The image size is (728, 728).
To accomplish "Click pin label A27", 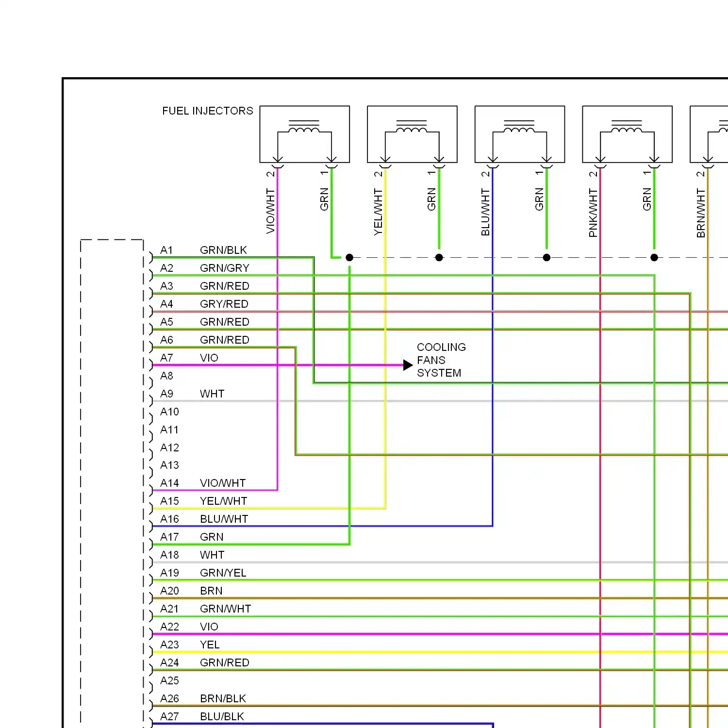I will point(169,717).
